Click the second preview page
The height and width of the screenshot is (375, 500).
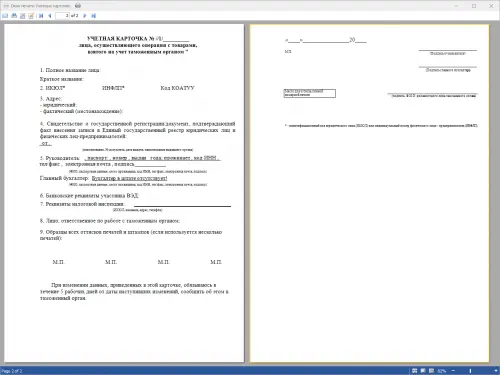tap(370, 193)
